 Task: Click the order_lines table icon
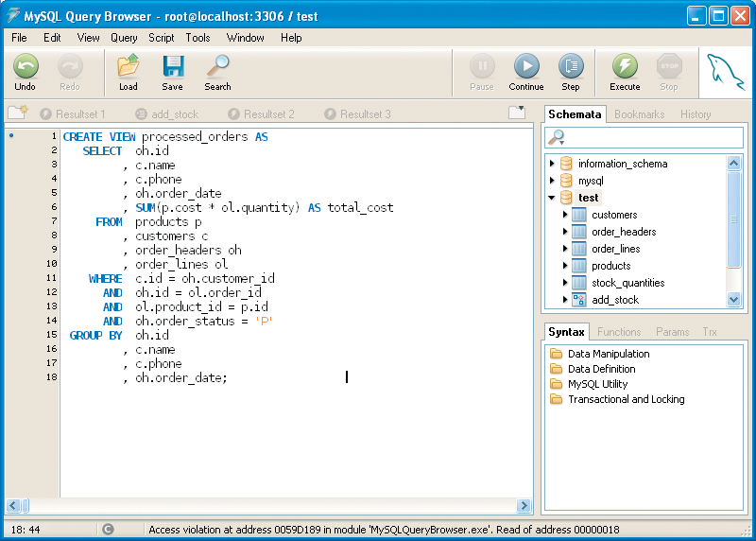pos(579,249)
